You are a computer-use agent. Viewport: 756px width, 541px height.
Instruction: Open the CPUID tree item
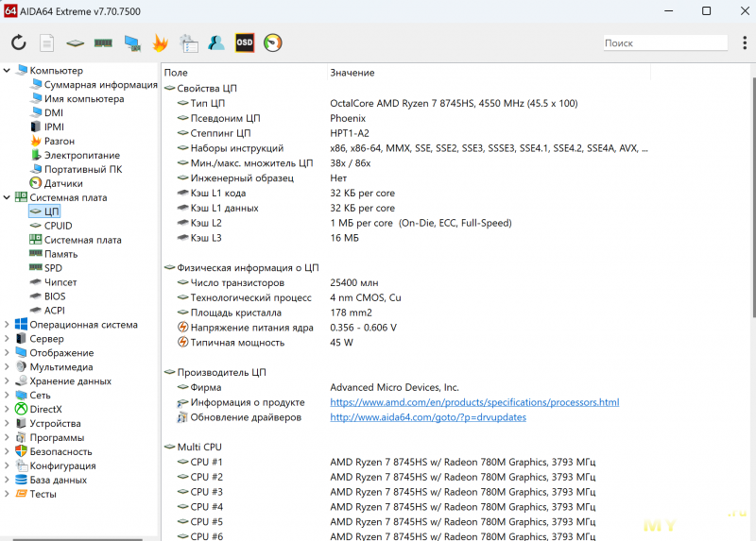point(58,226)
